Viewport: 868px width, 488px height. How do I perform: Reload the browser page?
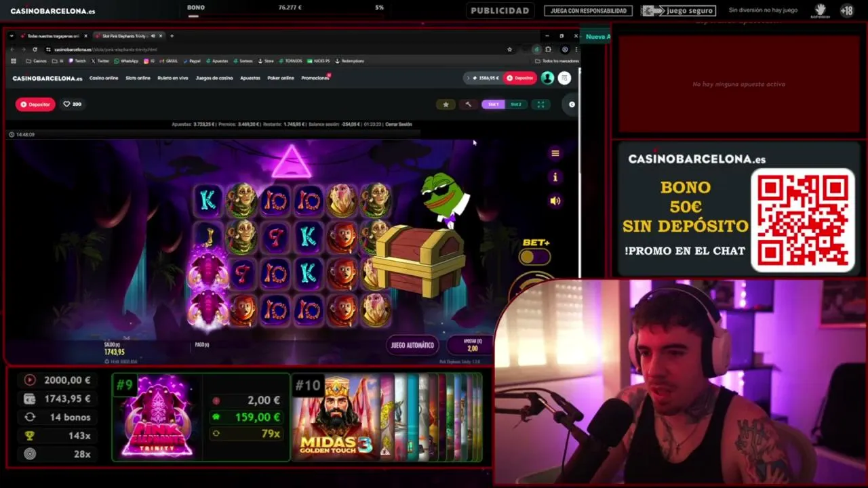click(35, 49)
